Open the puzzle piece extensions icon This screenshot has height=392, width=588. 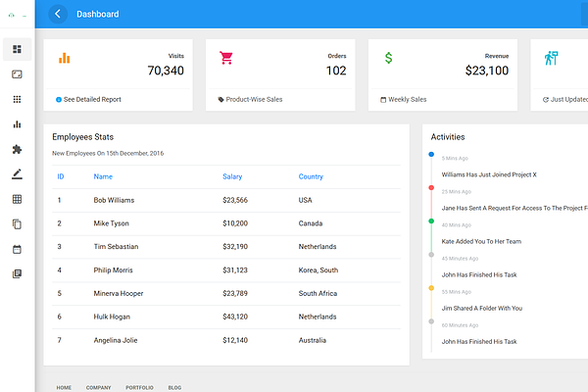coord(17,149)
